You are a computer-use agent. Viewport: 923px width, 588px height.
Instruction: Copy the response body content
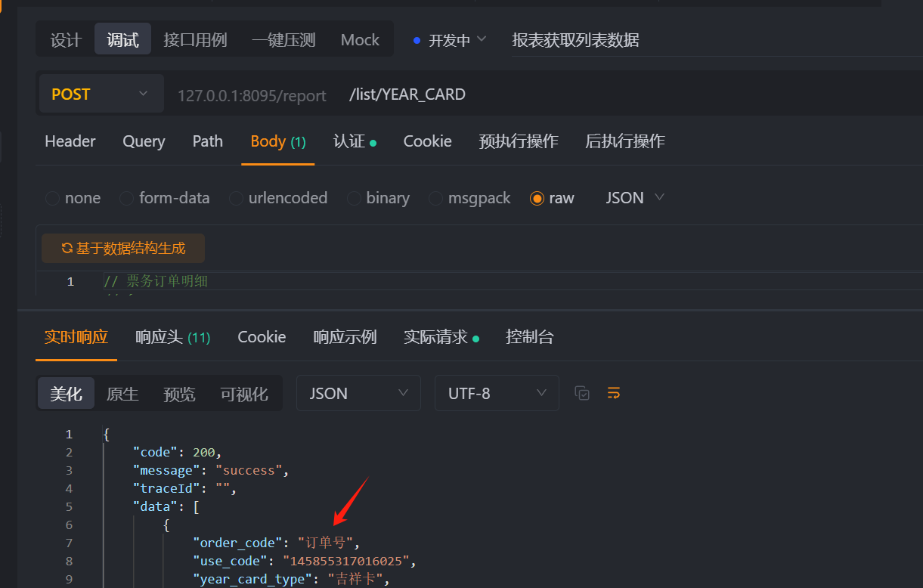click(582, 393)
